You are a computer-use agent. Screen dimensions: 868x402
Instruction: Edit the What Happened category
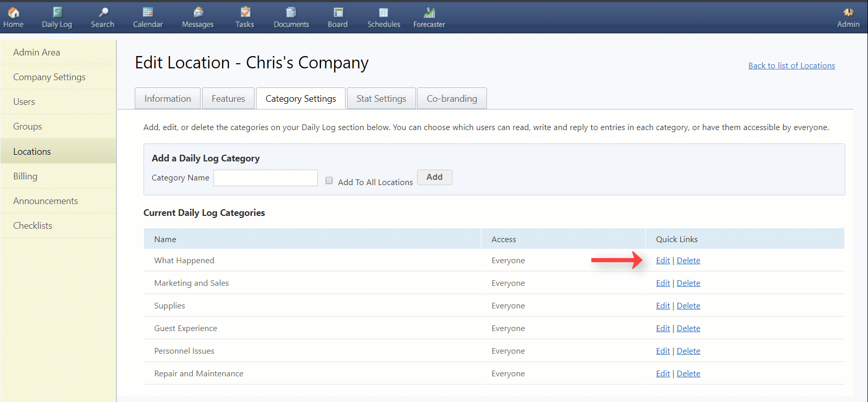pyautogui.click(x=663, y=261)
